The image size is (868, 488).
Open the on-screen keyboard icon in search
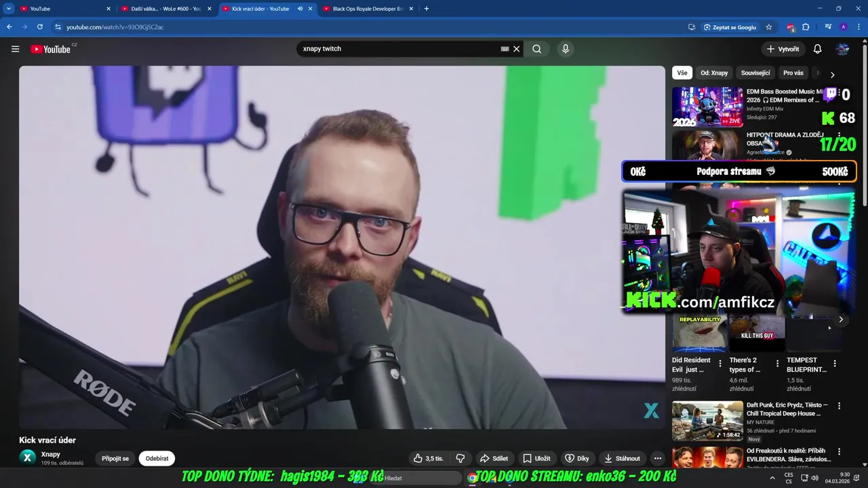(x=505, y=49)
